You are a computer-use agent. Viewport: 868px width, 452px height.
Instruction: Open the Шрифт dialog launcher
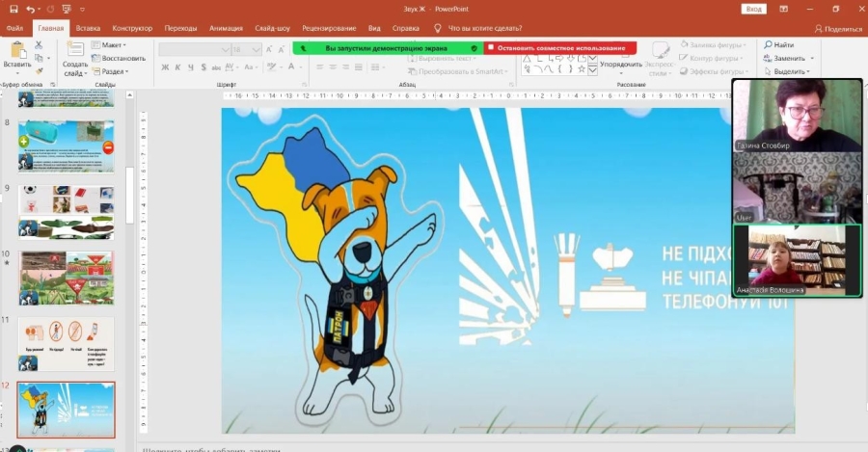(x=305, y=85)
